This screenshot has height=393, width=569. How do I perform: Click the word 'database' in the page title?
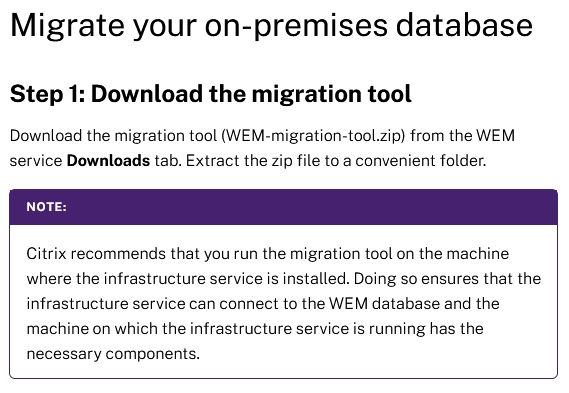[x=464, y=25]
